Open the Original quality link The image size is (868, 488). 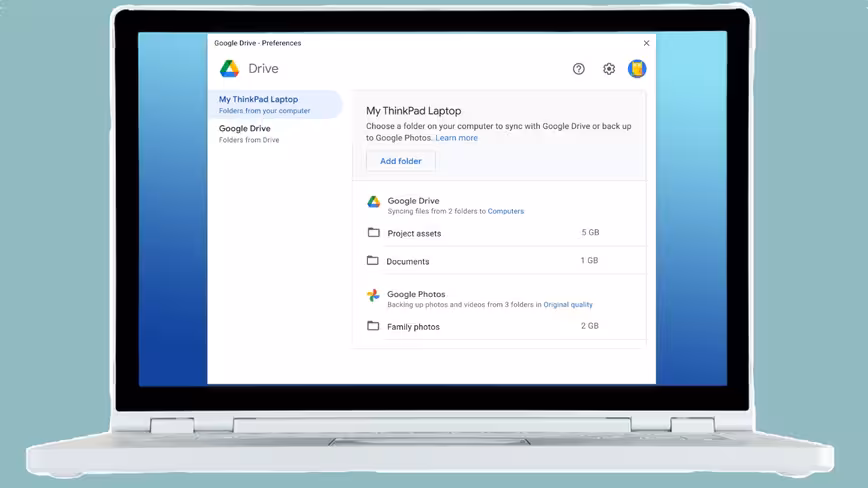(x=568, y=305)
